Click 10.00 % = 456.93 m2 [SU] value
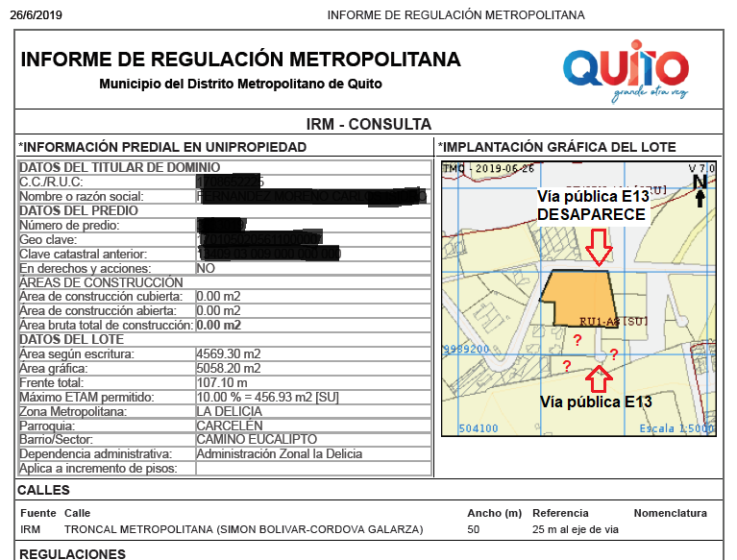This screenshot has width=737, height=560. 267,397
